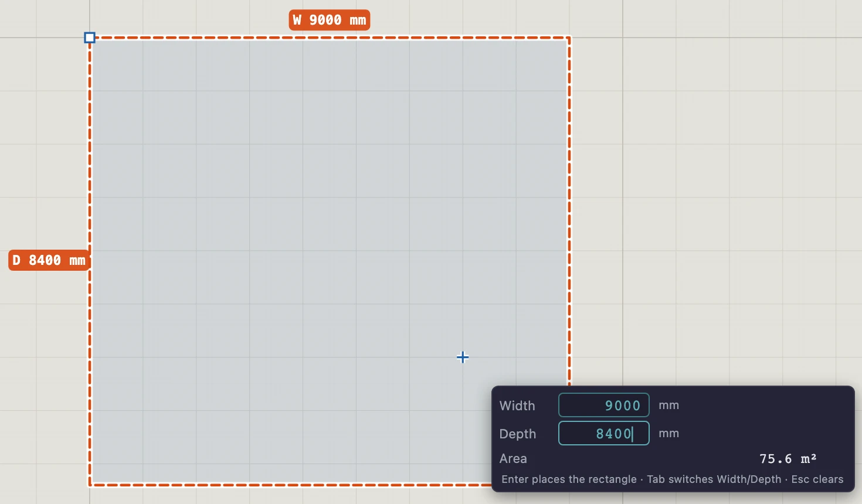
Task: Click the Width input field showing 9000
Action: tap(604, 405)
